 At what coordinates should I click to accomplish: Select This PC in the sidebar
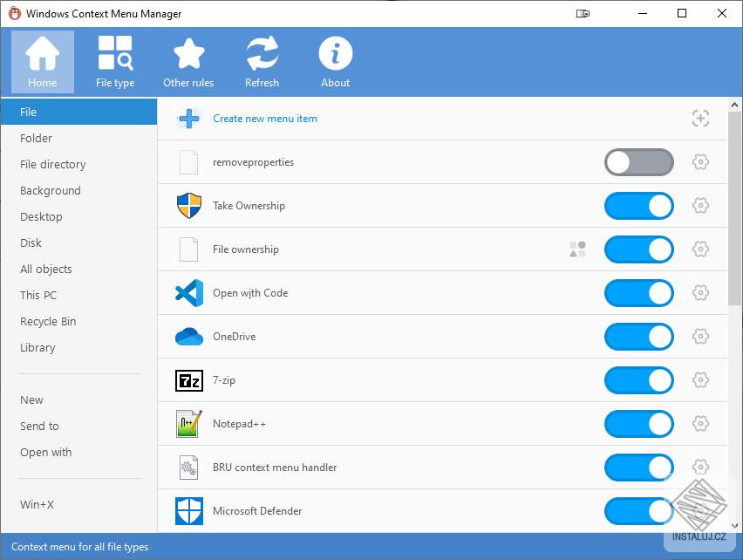[x=78, y=295]
